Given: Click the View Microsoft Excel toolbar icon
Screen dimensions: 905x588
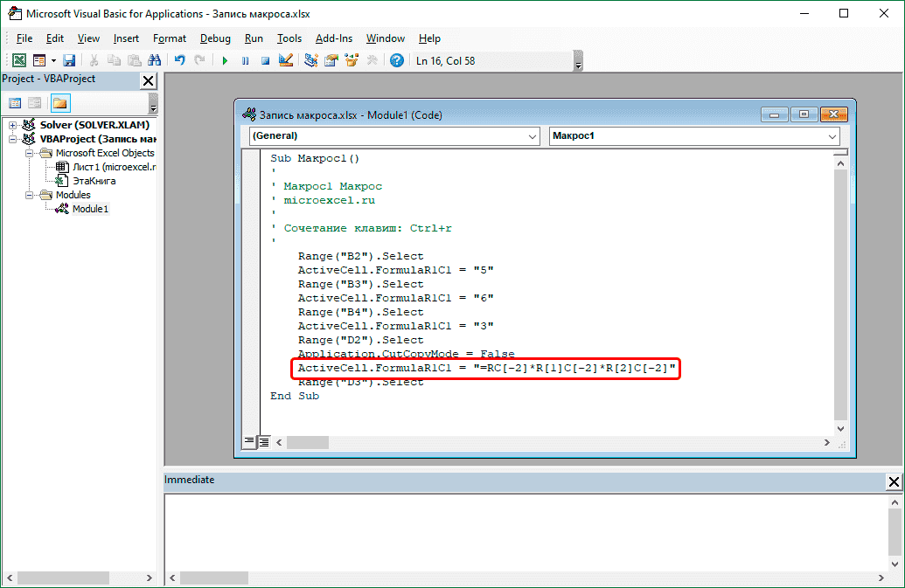Looking at the screenshot, I should click(18, 60).
